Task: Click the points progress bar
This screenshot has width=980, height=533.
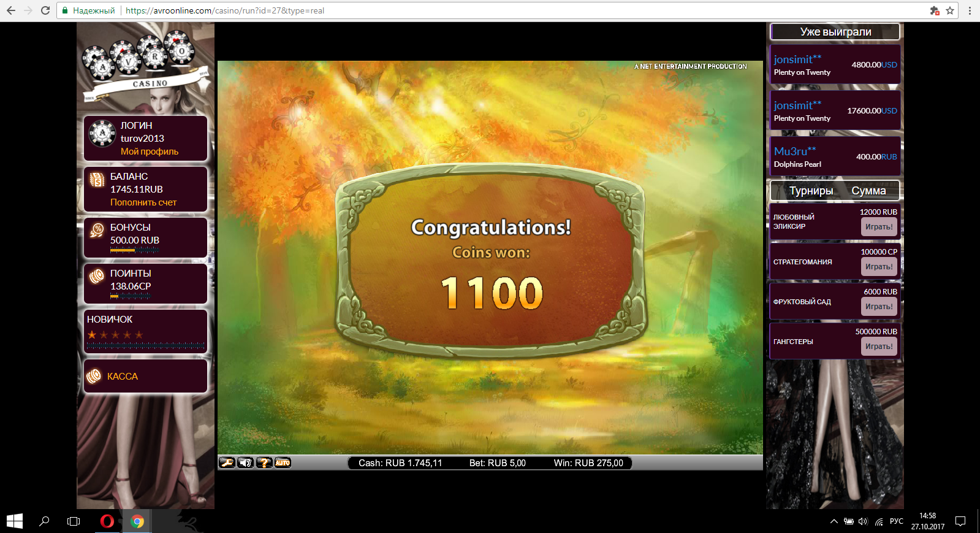Action: point(131,296)
